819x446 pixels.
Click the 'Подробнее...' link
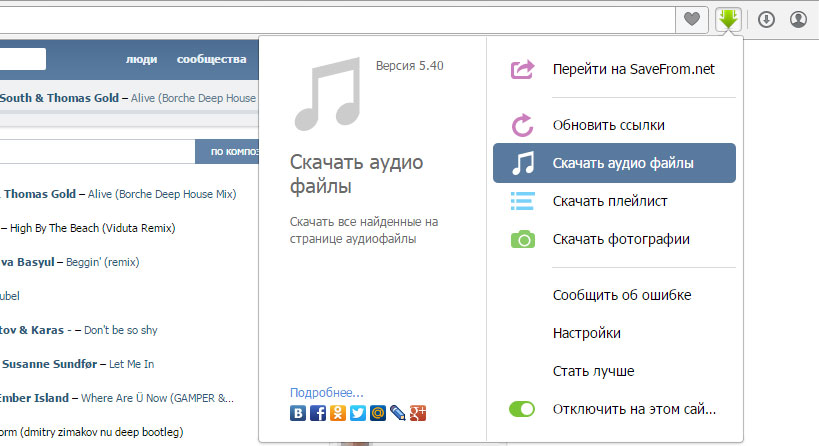327,392
